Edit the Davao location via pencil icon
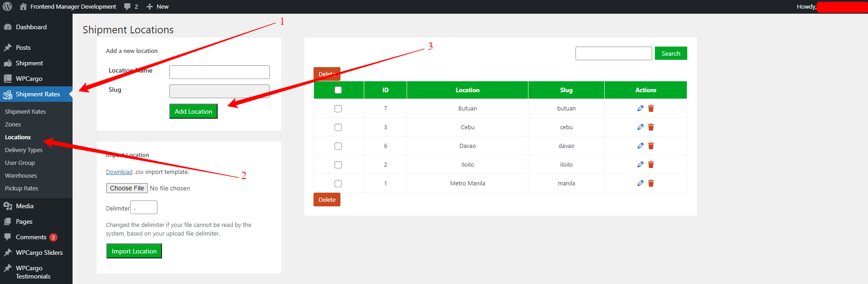Viewport: 868px width, 284px height. pyautogui.click(x=640, y=146)
